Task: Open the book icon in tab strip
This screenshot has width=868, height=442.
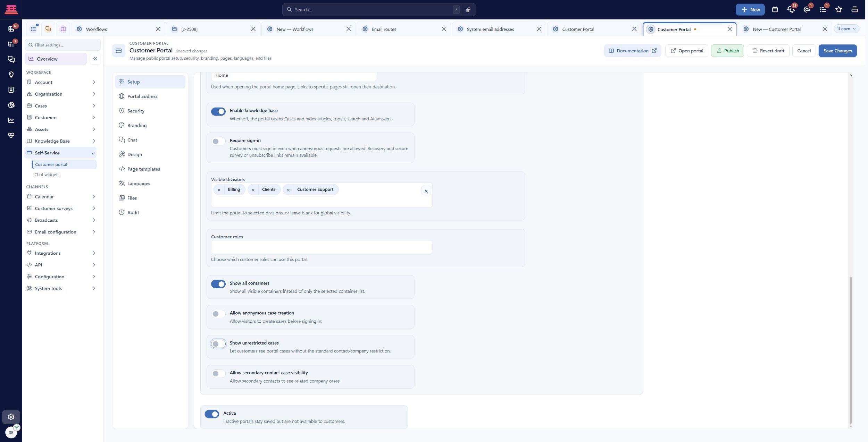Action: pos(63,29)
